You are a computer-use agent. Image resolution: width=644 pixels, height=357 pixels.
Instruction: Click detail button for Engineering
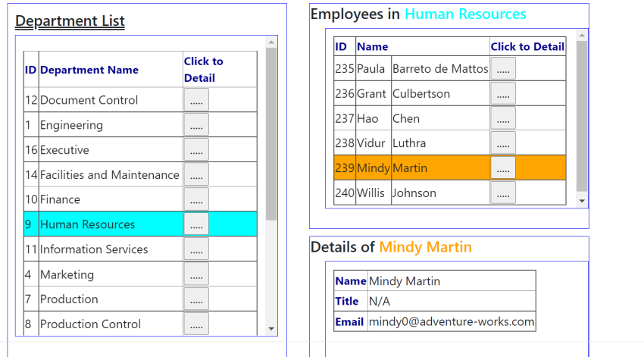click(x=196, y=125)
